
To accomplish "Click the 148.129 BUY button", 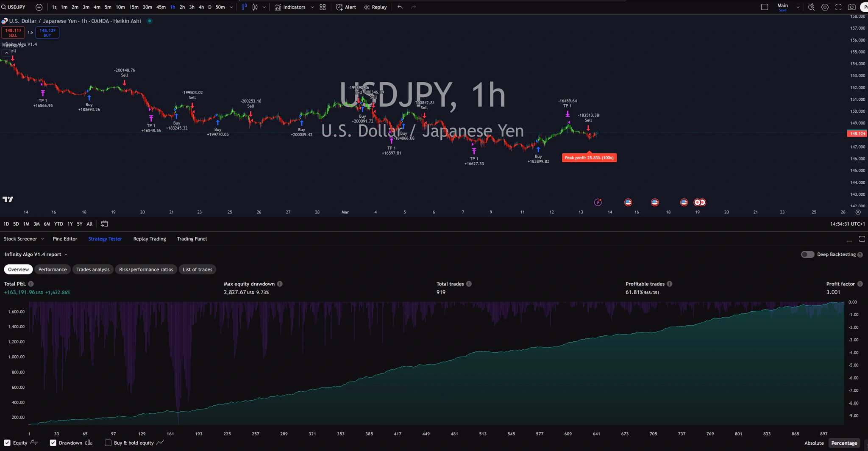I will 47,33.
